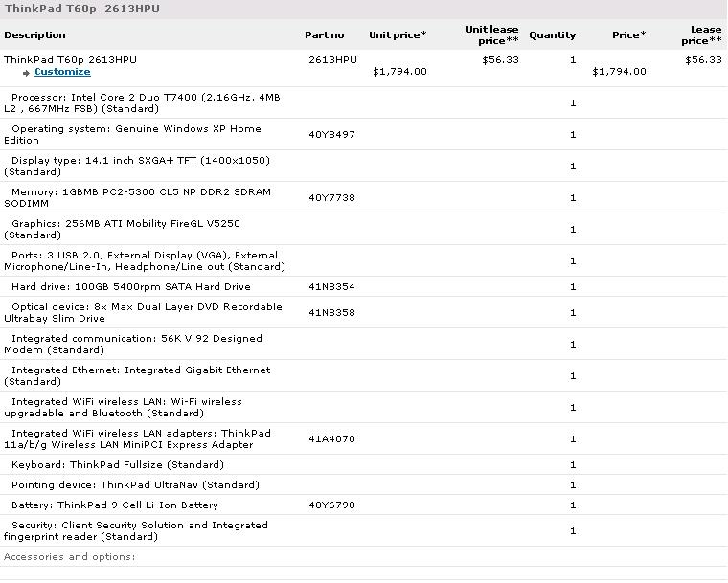Select quantity 1 in the Keyboard row
728x583 pixels.
coord(573,465)
